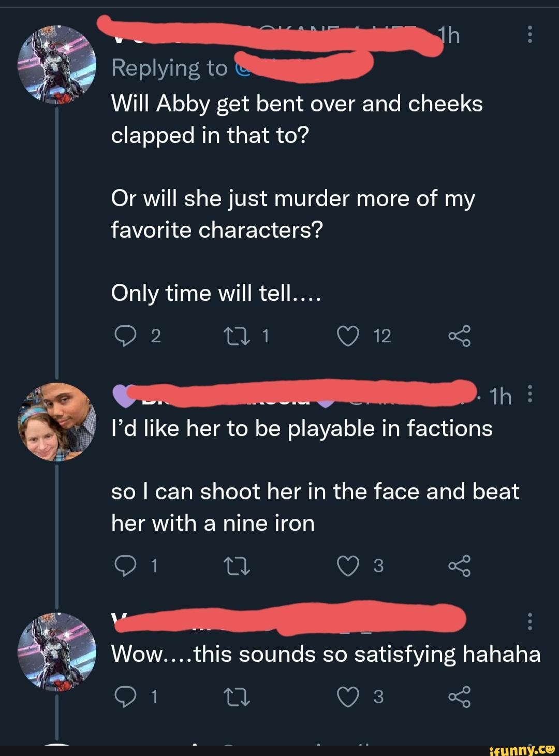Open the couple photo profile avatar
Viewport: 559px width, 756px height.
click(x=57, y=422)
